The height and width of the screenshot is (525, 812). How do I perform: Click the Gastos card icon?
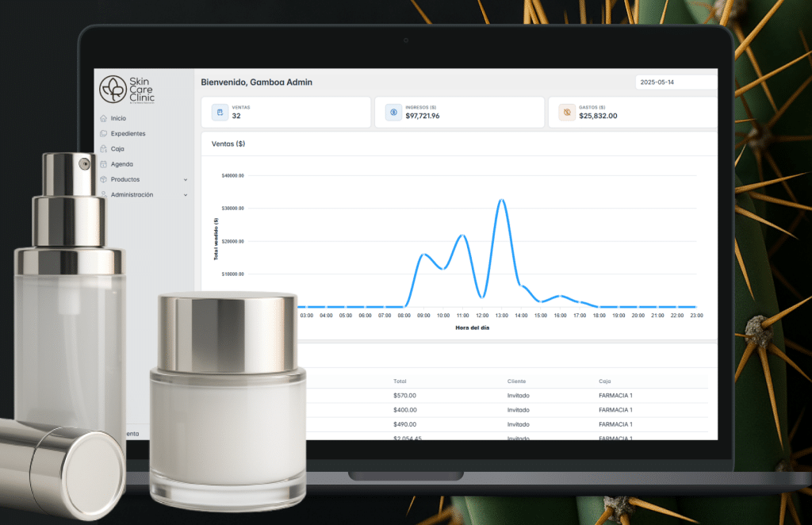coord(567,113)
